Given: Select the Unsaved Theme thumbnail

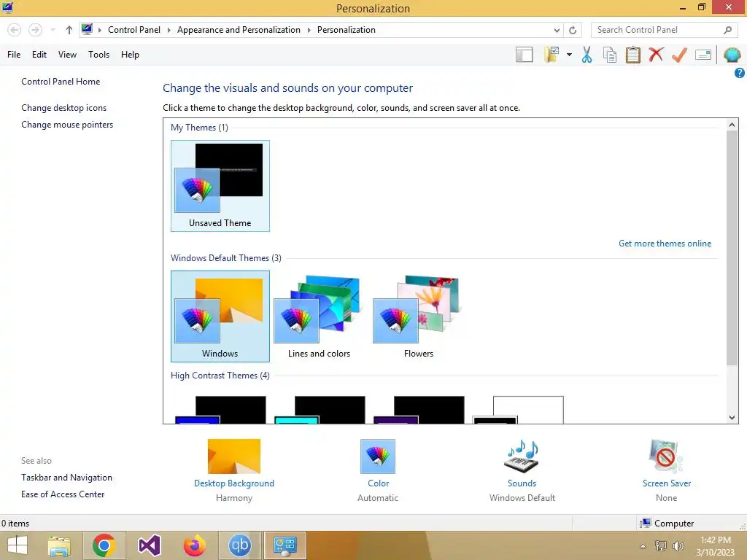Looking at the screenshot, I should coord(220,186).
